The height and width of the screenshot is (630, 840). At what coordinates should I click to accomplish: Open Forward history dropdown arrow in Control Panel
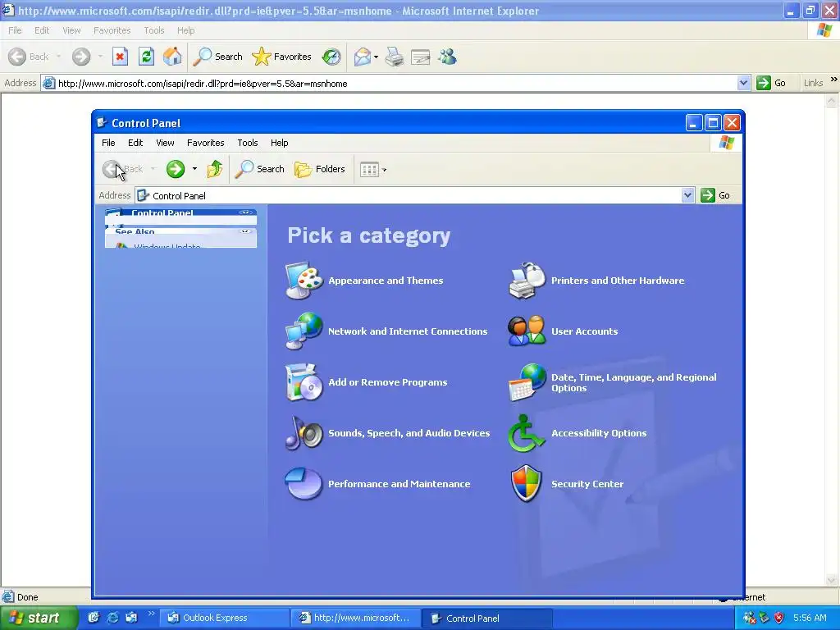coord(194,169)
